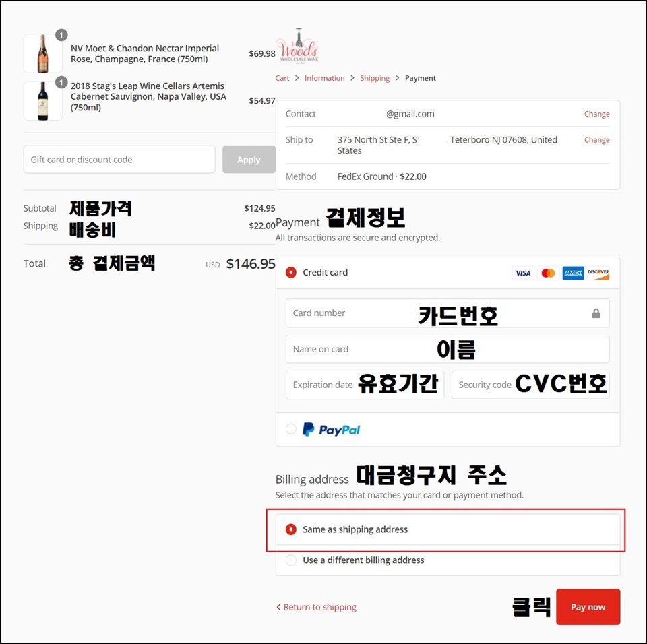Change the Contact email
This screenshot has height=644, width=647.
coord(596,114)
